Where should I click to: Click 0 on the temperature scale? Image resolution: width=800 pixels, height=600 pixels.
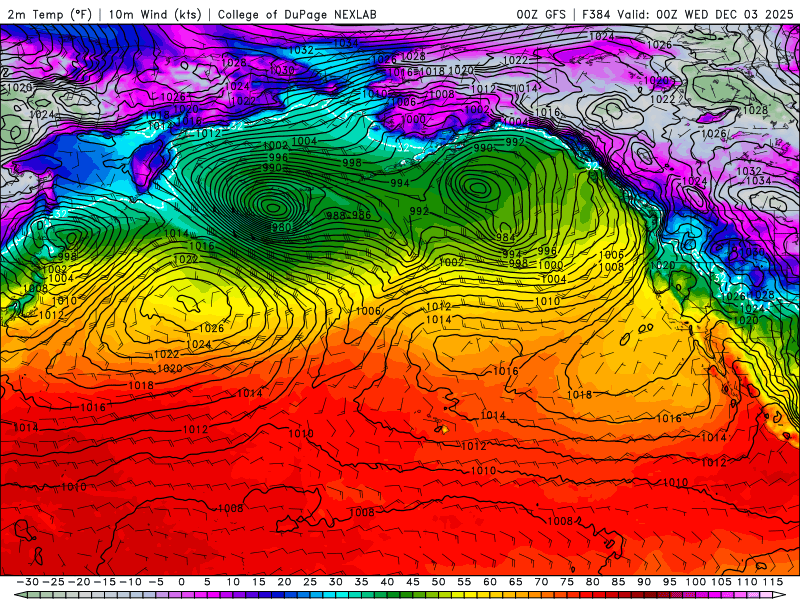(182, 582)
